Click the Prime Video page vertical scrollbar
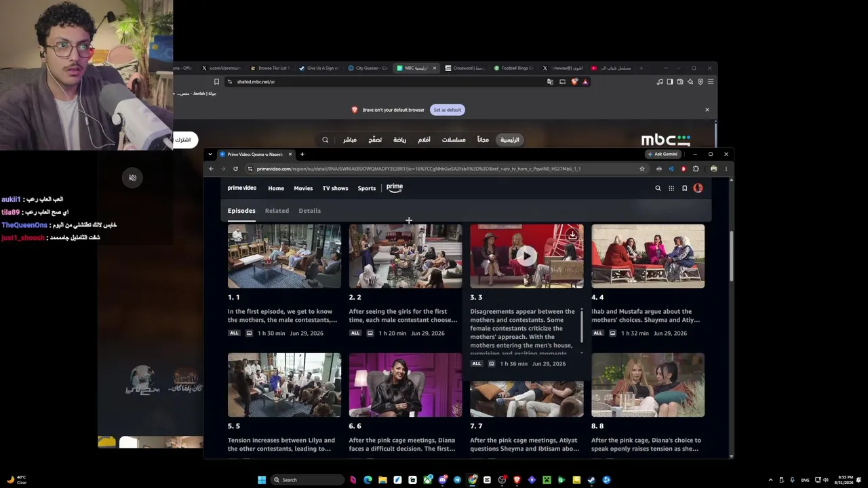868x488 pixels. pyautogui.click(x=731, y=256)
